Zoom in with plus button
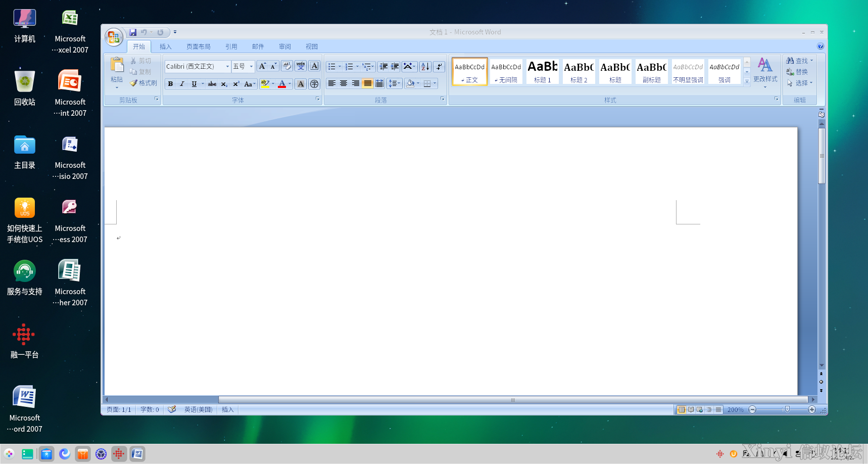The image size is (868, 464). [x=812, y=409]
